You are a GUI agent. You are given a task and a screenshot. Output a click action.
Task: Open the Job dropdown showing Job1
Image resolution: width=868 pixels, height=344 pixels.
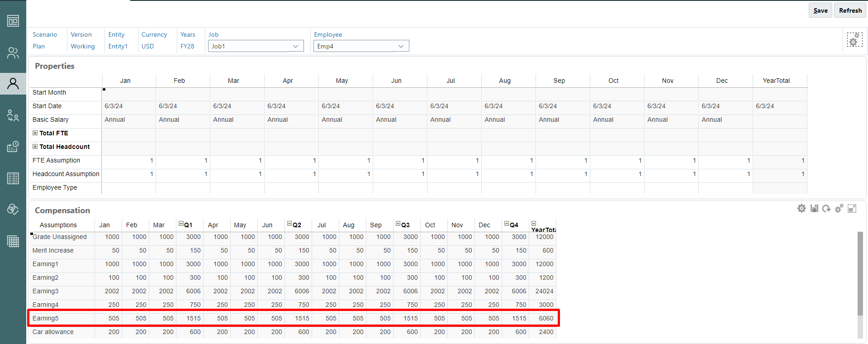[x=256, y=46]
